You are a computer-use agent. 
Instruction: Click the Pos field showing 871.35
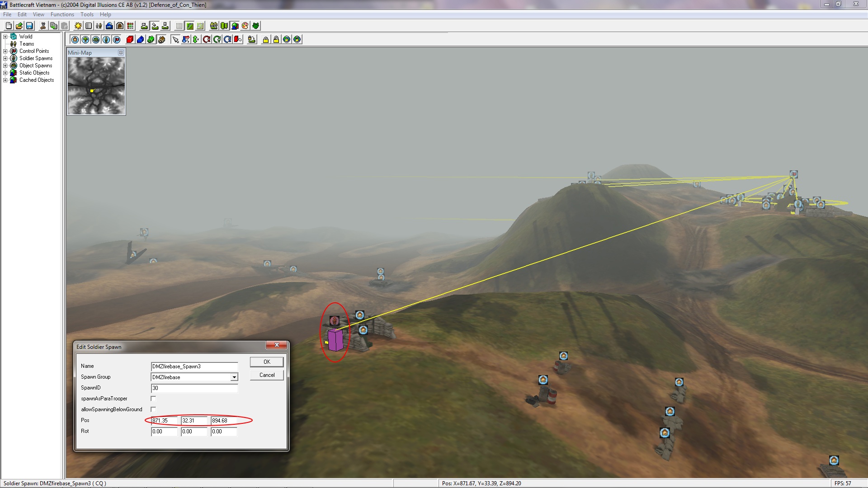click(x=164, y=421)
